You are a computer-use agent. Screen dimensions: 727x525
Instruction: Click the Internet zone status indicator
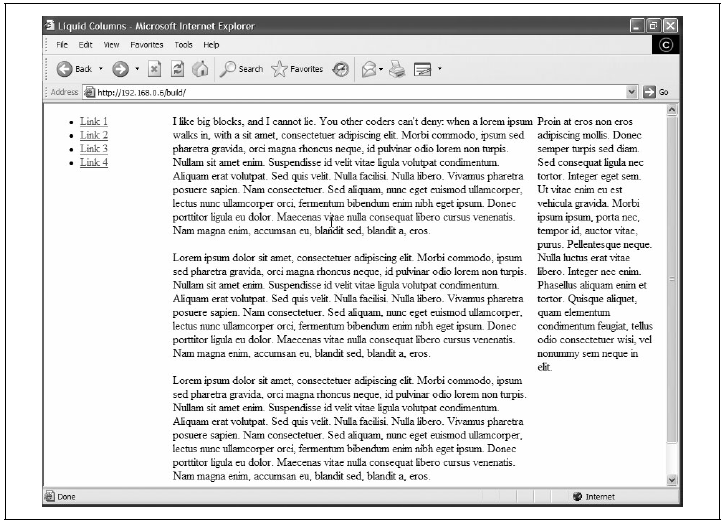(x=594, y=497)
